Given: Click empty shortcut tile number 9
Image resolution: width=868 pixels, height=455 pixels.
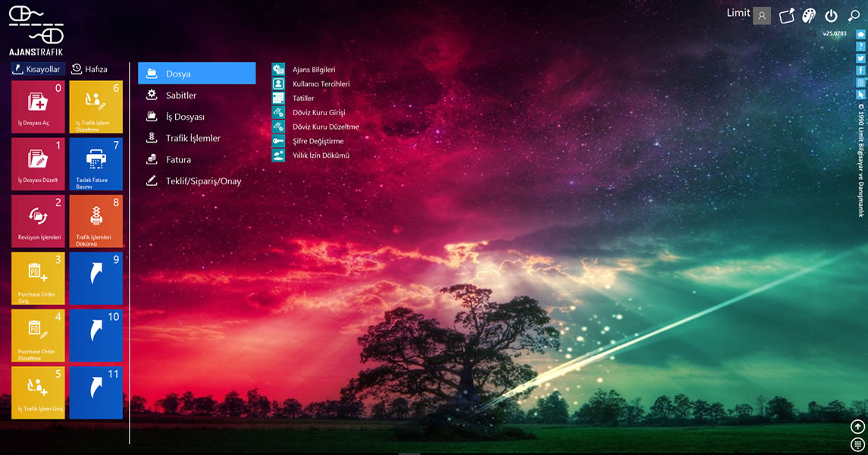Looking at the screenshot, I should (x=96, y=278).
